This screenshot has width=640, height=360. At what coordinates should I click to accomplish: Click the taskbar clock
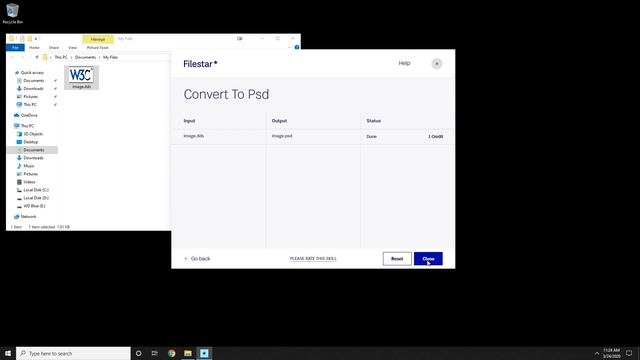(611, 353)
